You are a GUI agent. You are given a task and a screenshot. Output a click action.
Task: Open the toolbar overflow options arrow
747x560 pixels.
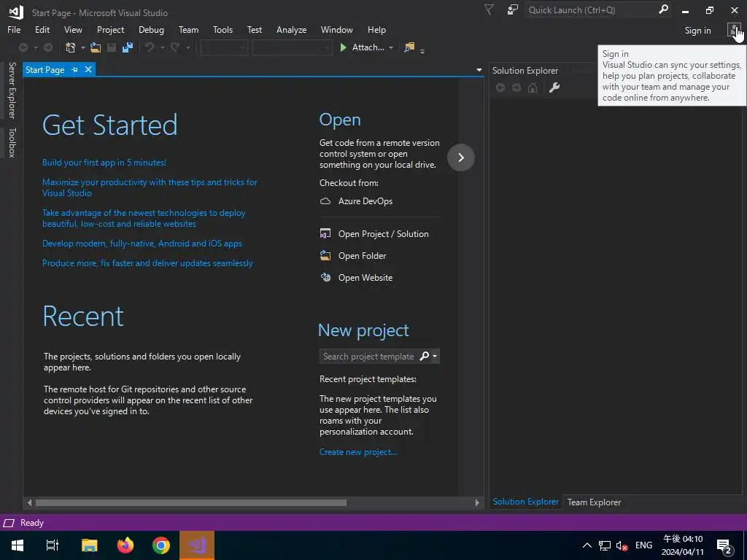point(422,50)
